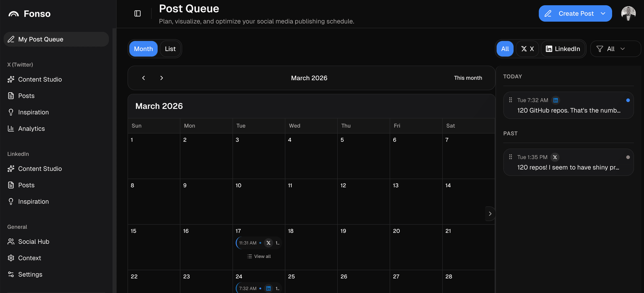Click X (Twitter) Posts document icon
Image resolution: width=644 pixels, height=293 pixels.
pyautogui.click(x=11, y=96)
